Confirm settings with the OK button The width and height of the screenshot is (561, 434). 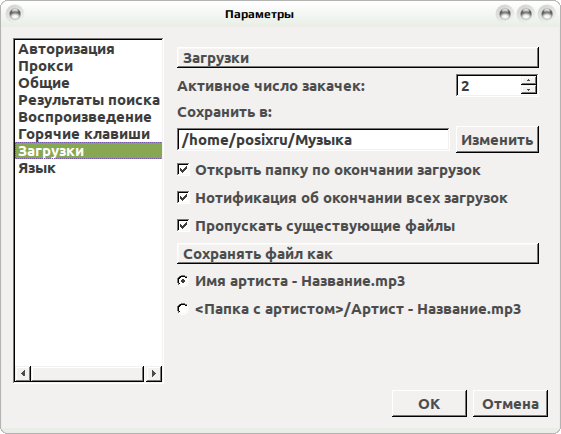coord(429,404)
